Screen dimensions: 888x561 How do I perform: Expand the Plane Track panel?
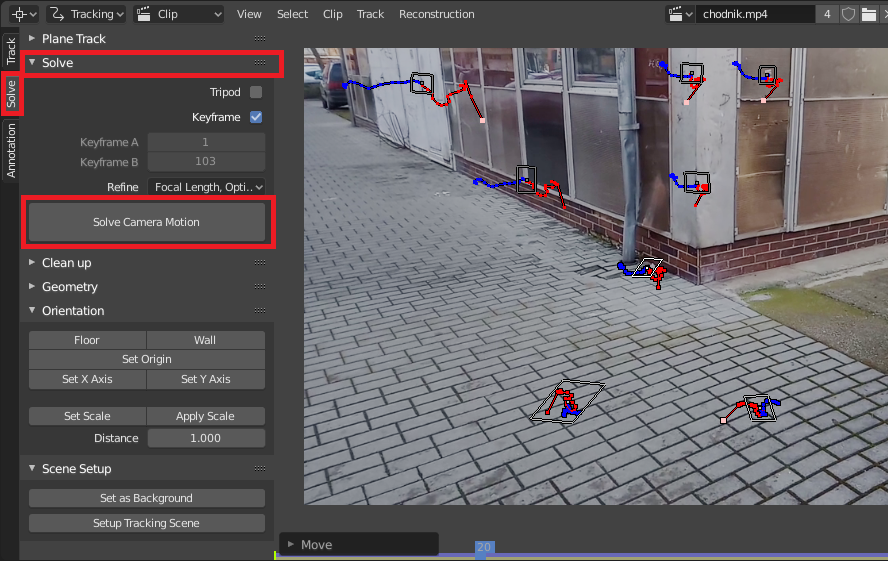click(32, 38)
